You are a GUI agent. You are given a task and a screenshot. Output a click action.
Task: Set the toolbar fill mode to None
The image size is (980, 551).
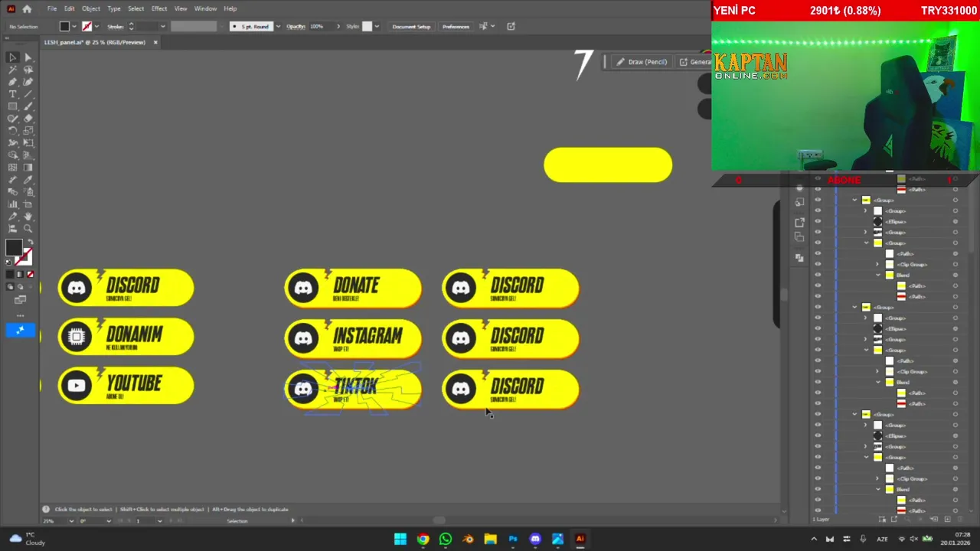pyautogui.click(x=30, y=274)
